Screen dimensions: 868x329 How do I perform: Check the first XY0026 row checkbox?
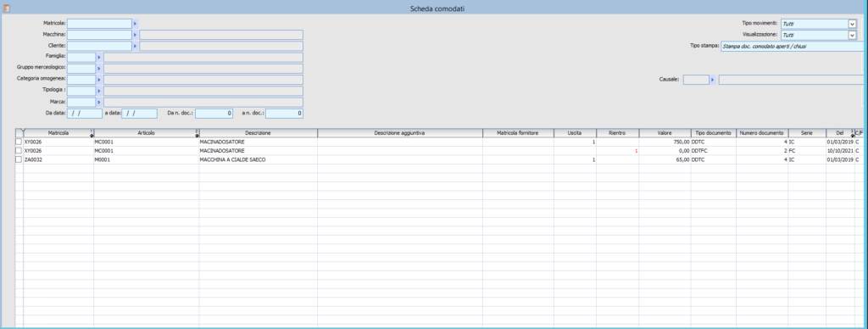19,142
